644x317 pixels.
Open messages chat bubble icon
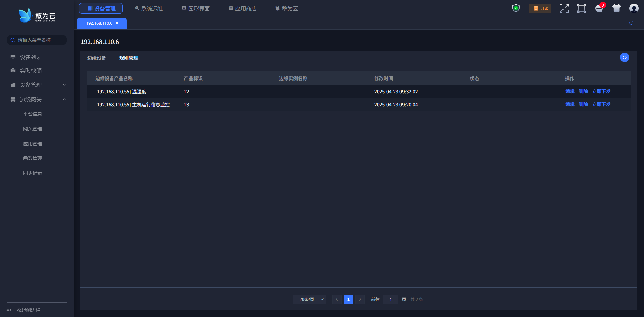599,8
